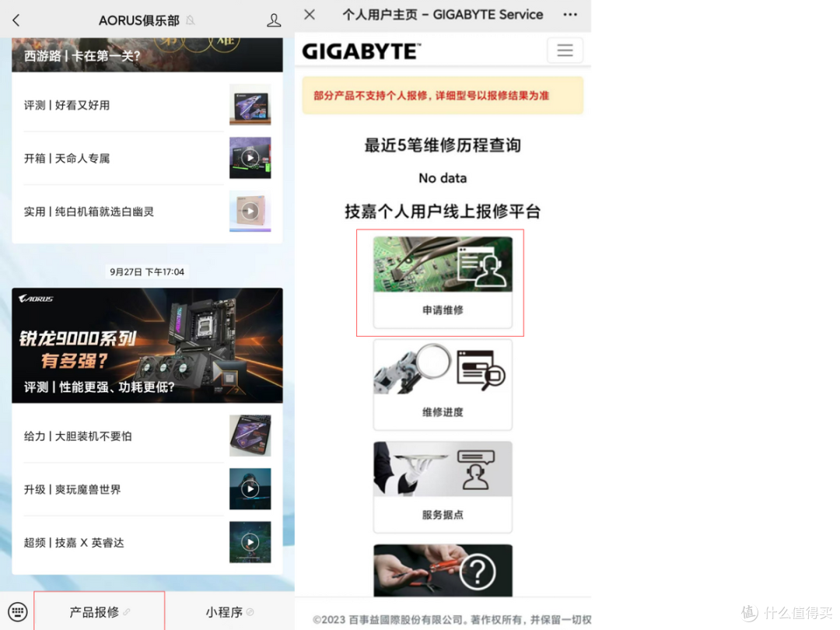
Task: Click the 9月27日 下午17:04 timestamp
Action: tap(147, 271)
